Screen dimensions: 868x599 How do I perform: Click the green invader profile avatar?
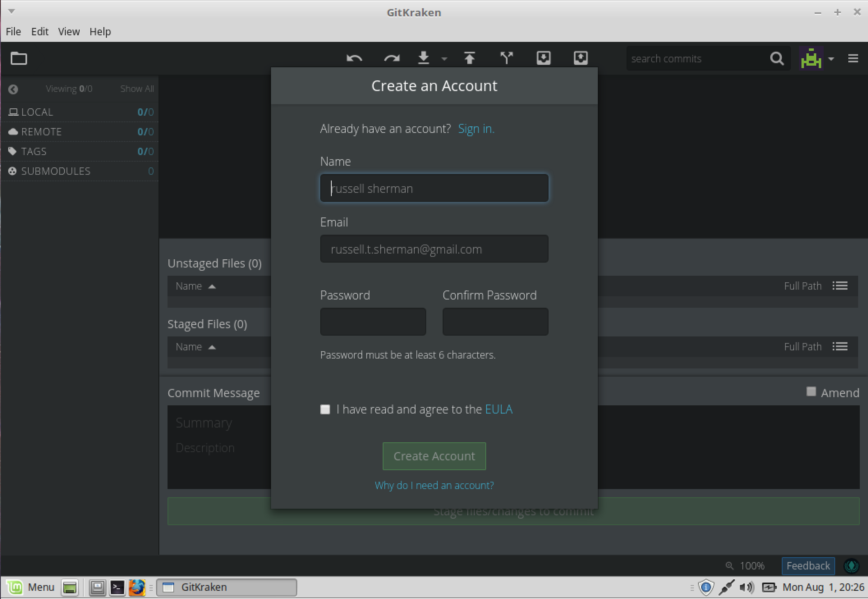pos(811,59)
